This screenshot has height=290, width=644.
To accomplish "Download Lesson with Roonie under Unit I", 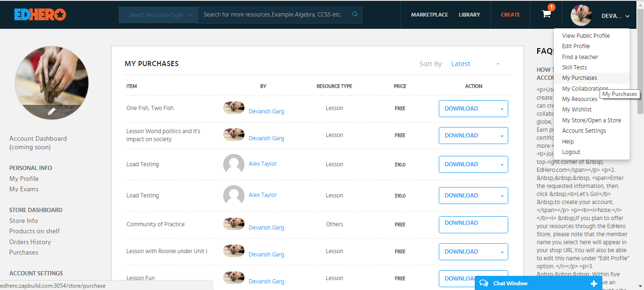I will [461, 252].
